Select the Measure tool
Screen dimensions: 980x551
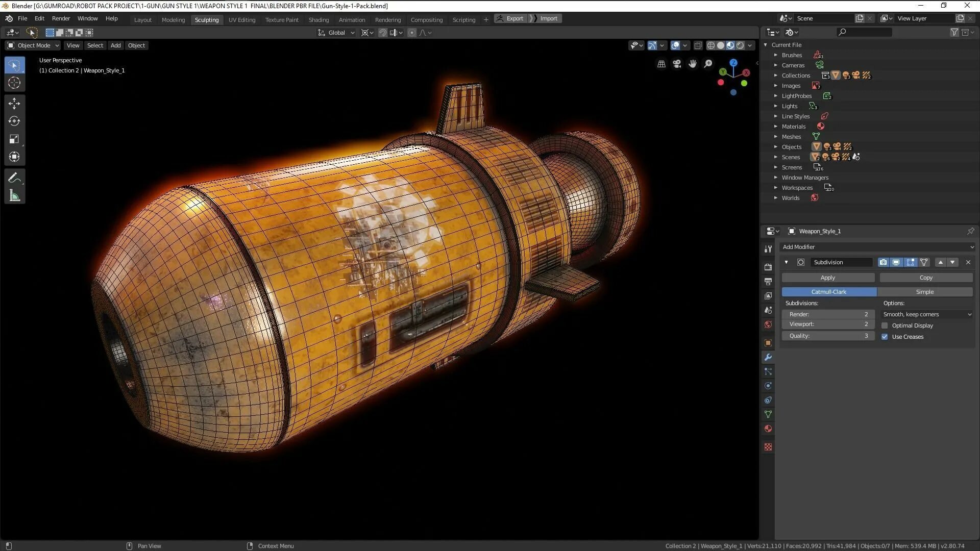[x=14, y=196]
